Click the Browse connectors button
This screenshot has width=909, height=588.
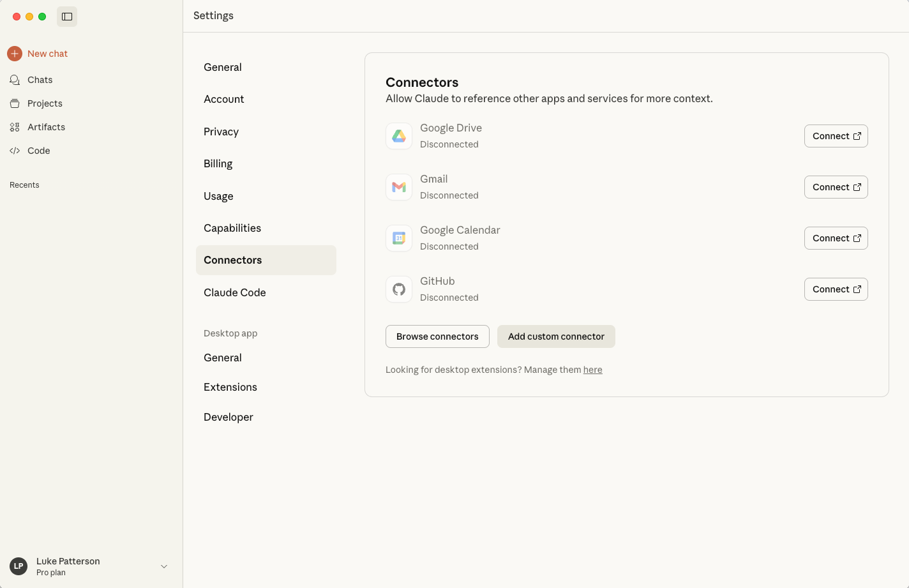click(x=437, y=336)
